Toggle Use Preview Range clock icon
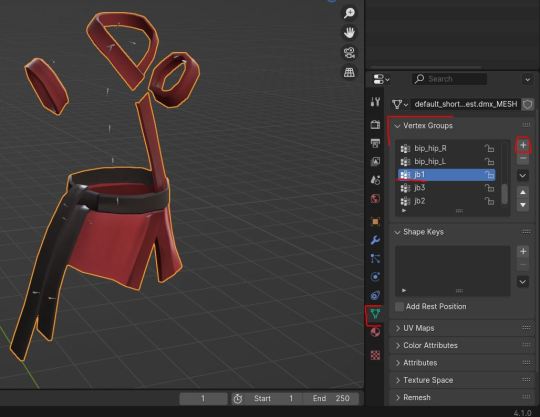 [238, 399]
